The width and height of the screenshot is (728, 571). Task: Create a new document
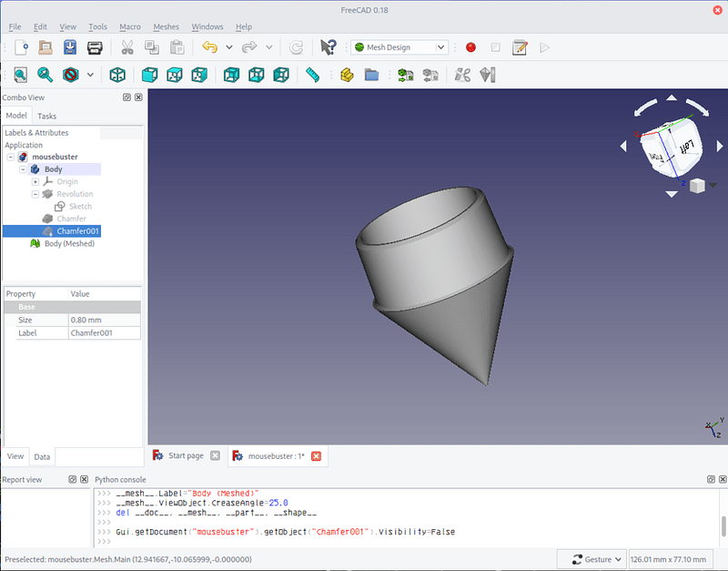coord(21,47)
